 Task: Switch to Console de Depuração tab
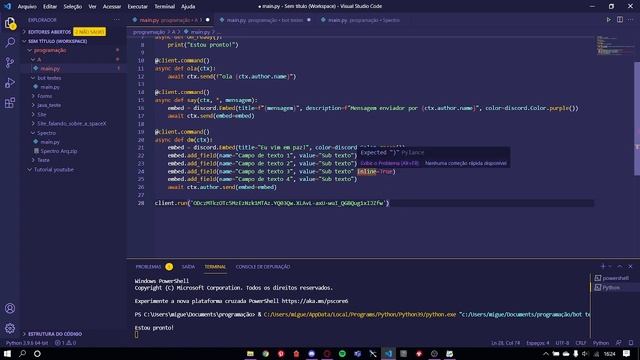pos(263,267)
